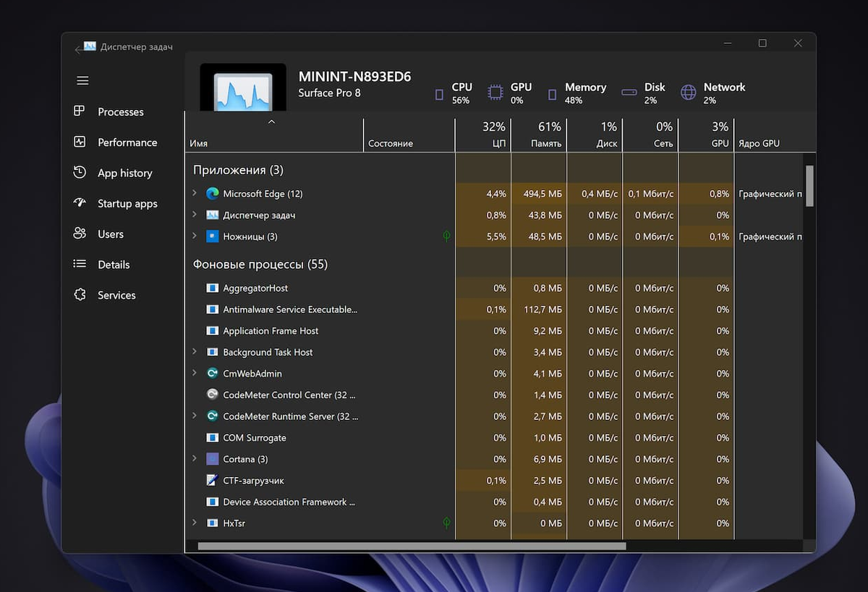This screenshot has width=868, height=592.
Task: Click the green leaf icon on Ножницы row
Action: 446,236
